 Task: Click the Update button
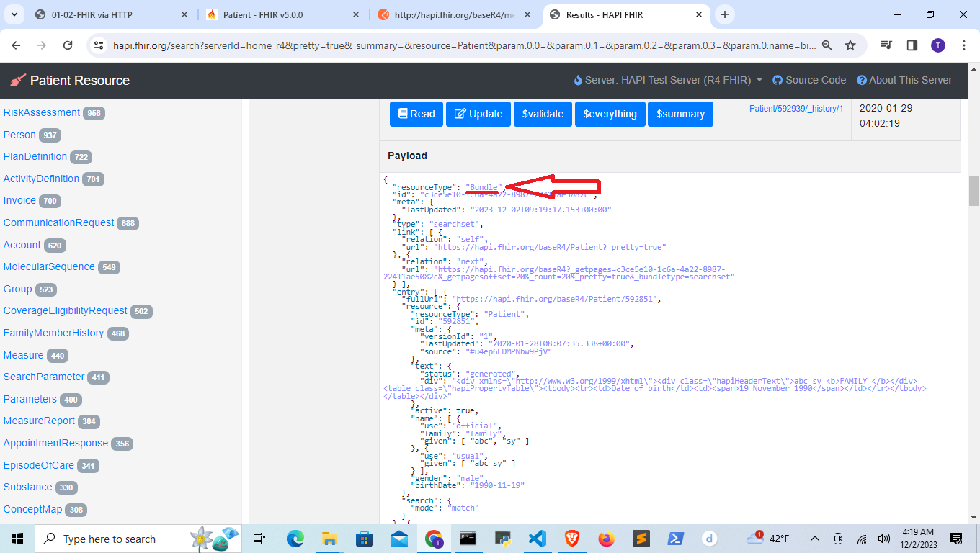[x=478, y=114]
